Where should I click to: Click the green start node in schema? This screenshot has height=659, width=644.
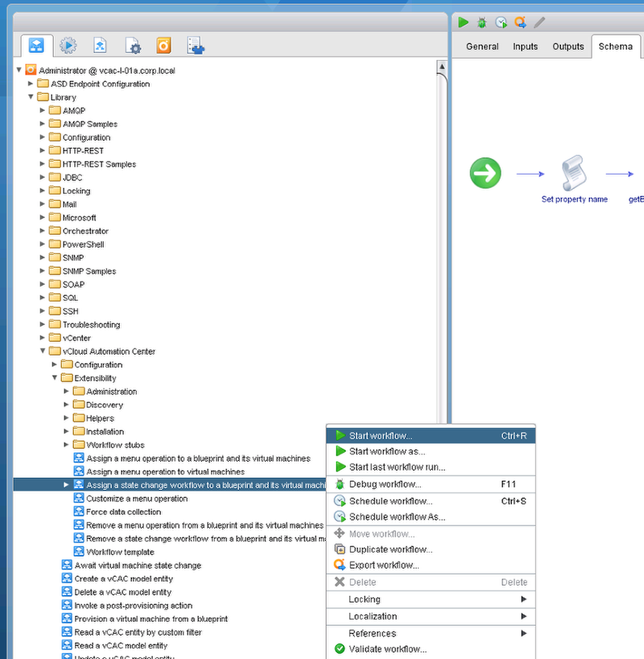point(485,173)
